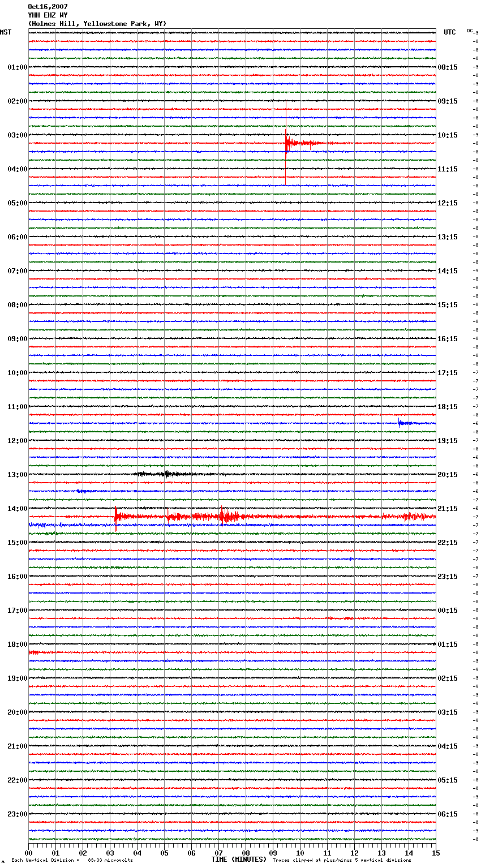The width and height of the screenshot is (481, 868).
Task: Click the '05' minute tick on bottom axis
Action: point(165,853)
